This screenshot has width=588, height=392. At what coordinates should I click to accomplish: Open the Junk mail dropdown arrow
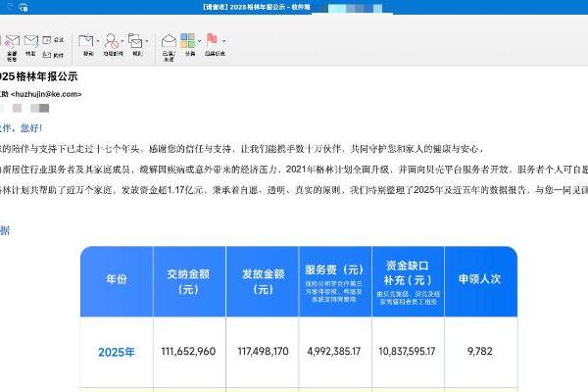coord(122,41)
